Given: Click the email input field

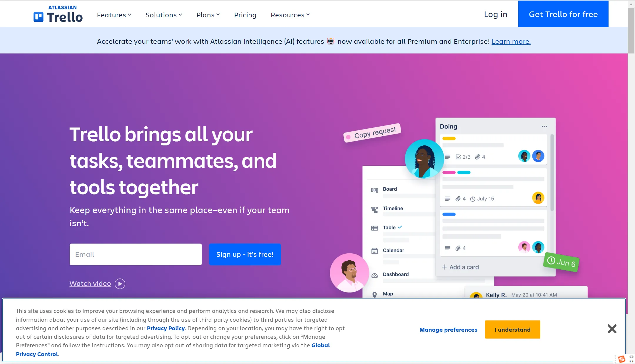Looking at the screenshot, I should 136,254.
